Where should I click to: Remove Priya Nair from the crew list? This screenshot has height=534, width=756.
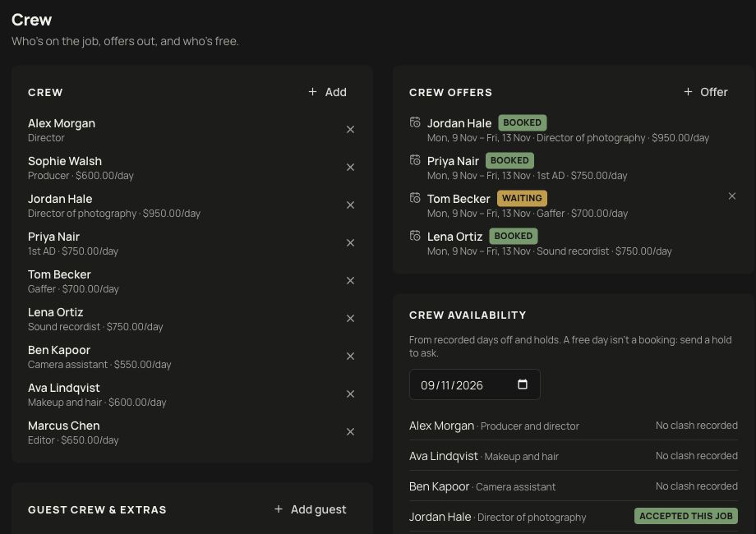pyautogui.click(x=351, y=243)
